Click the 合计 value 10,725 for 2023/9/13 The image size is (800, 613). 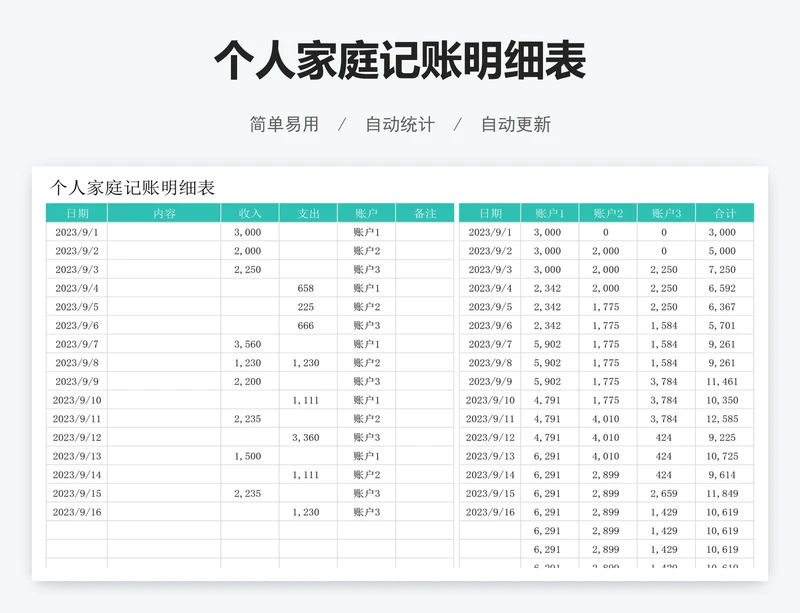(x=722, y=456)
